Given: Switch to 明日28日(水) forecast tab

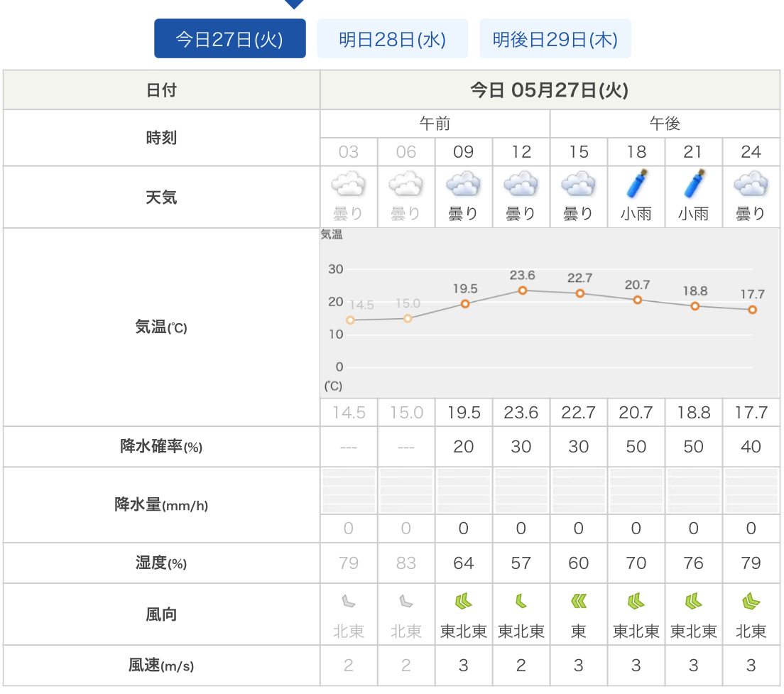Looking at the screenshot, I should tap(392, 39).
